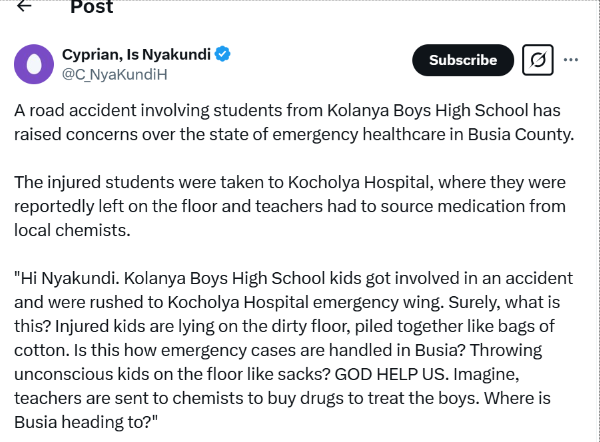
Task: Click the phrase "Busia heading to?"
Action: 84,422
